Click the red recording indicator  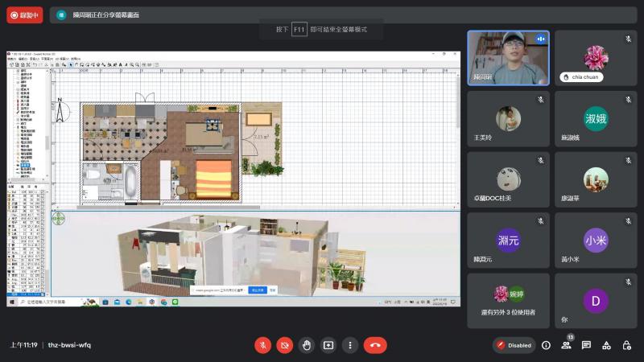[x=25, y=14]
